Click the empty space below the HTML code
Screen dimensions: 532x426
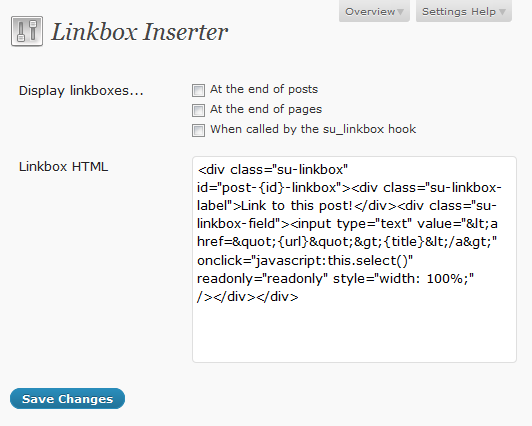354,332
